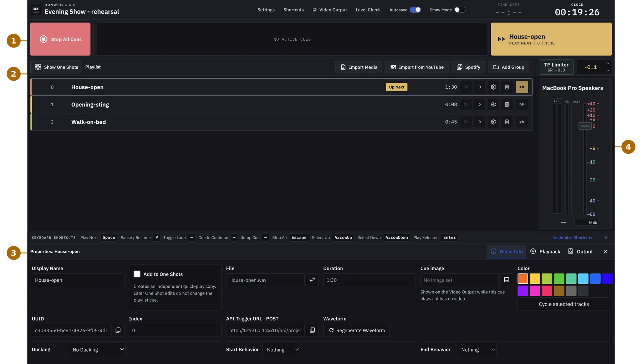Open Level Check
The width and height of the screenshot is (642, 364).
coord(368,10)
